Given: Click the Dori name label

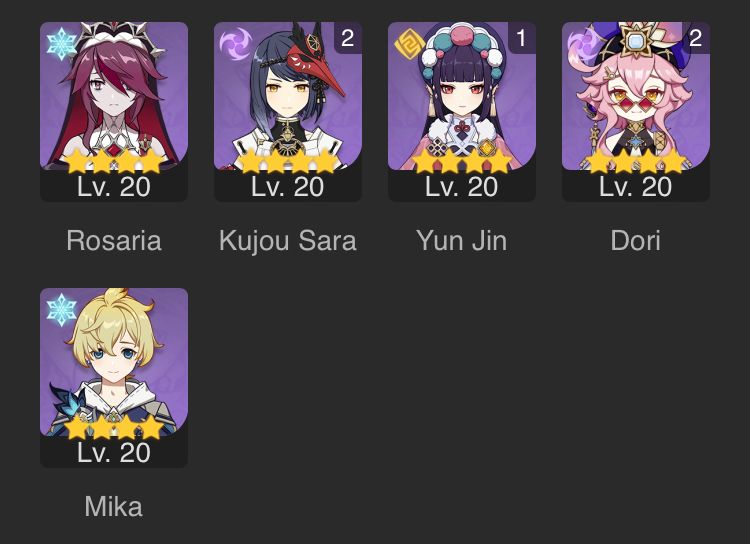Looking at the screenshot, I should [636, 240].
